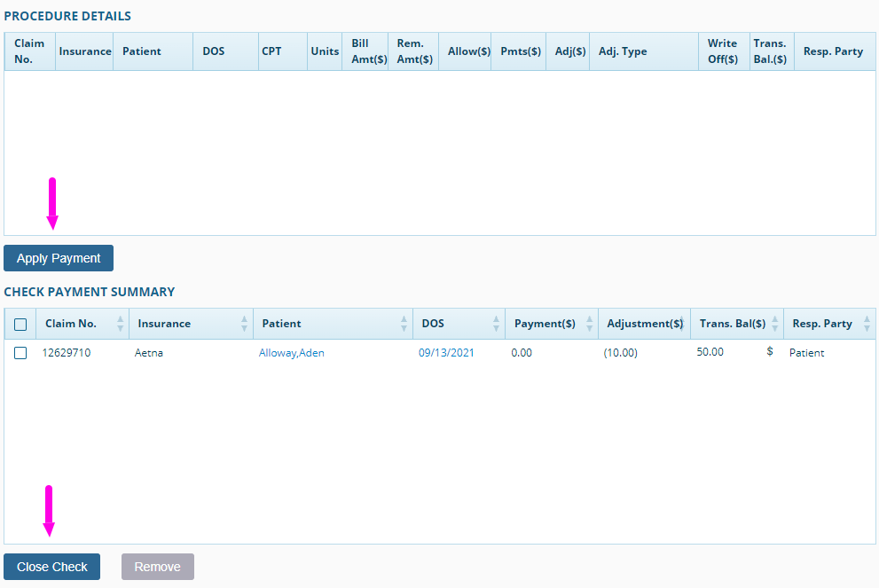879x588 pixels.
Task: Click the CHECK PAYMENT SUMMARY heading
Action: pyautogui.click(x=89, y=292)
